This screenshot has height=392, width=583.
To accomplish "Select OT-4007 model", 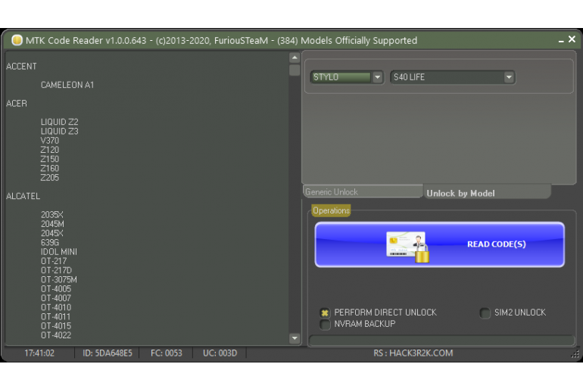I will pos(56,298).
